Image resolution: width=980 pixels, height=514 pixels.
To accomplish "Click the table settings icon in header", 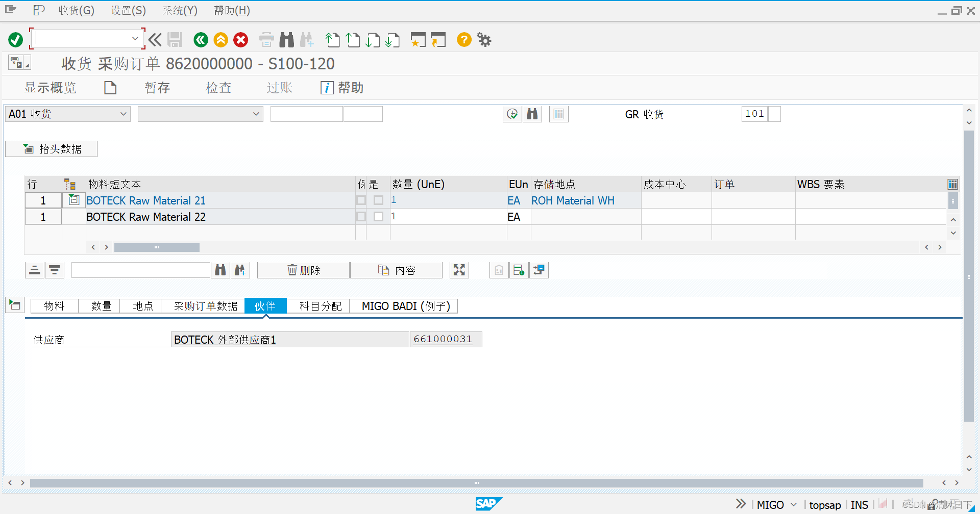I will [x=559, y=114].
